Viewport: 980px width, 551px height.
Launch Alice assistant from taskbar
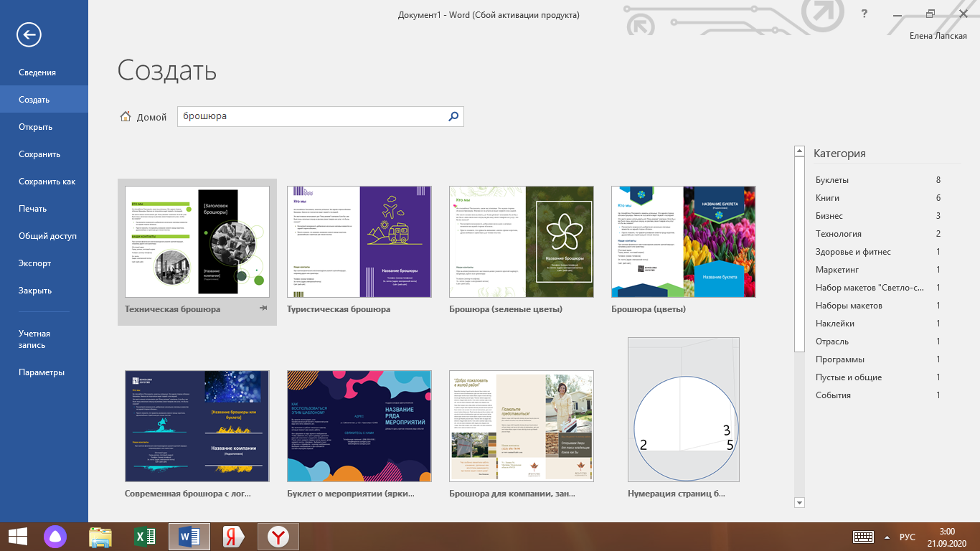55,536
